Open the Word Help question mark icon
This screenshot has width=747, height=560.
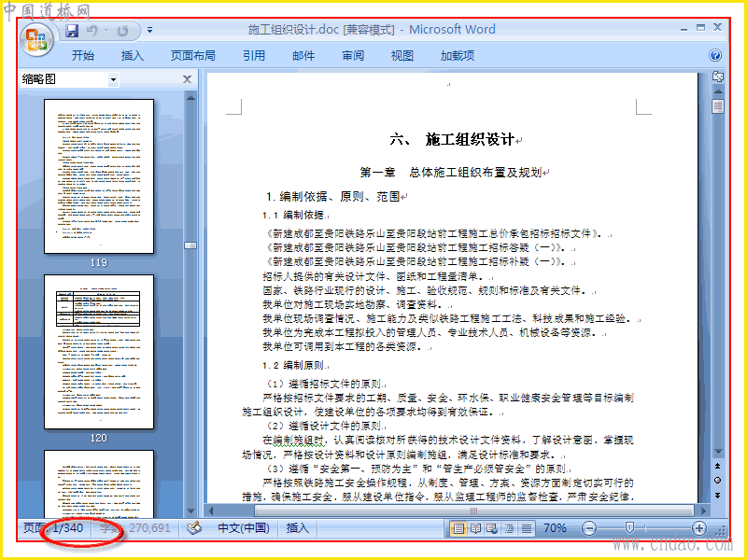[x=714, y=55]
